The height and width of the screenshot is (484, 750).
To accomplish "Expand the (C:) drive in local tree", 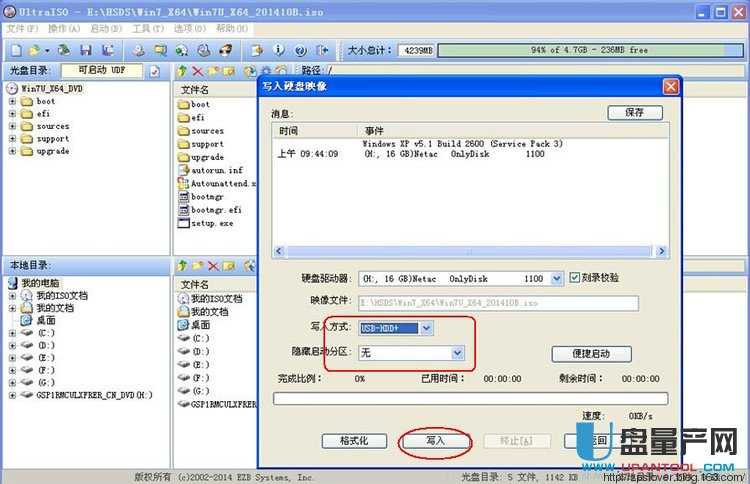I will [x=13, y=333].
